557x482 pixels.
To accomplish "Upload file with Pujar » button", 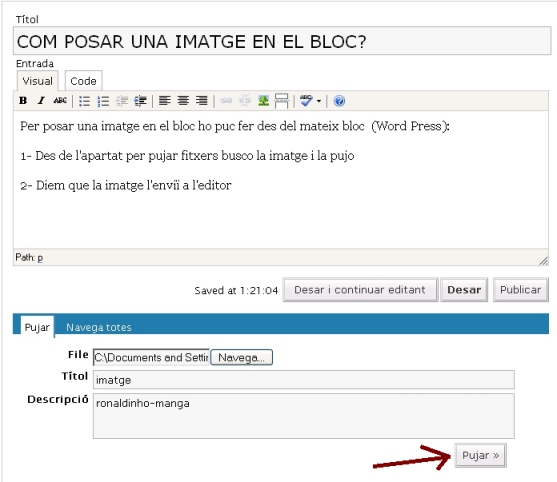I will point(480,455).
